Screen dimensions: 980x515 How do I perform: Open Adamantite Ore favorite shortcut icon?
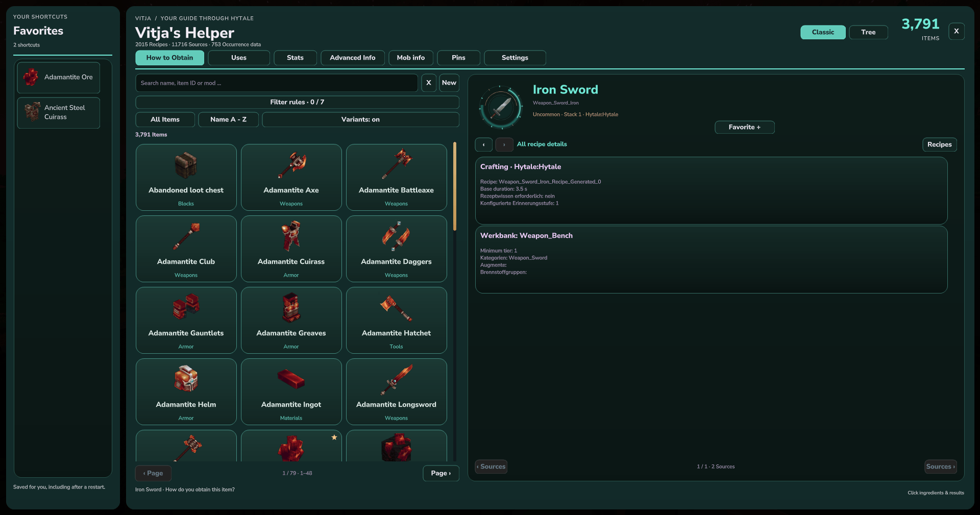[x=31, y=77]
